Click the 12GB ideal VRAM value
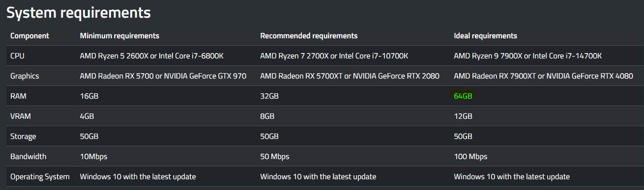The height and width of the screenshot is (190, 644). 463,116
